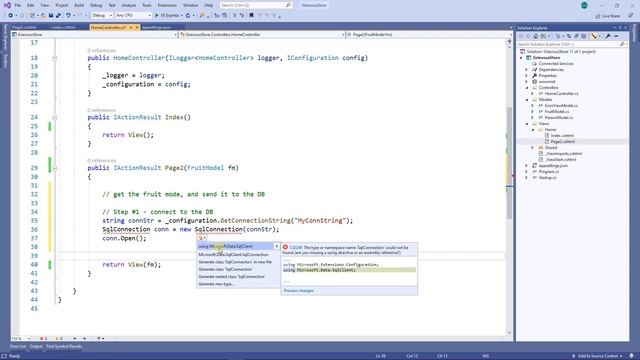Switch to the appsettings.json tab
The height and width of the screenshot is (360, 640).
click(156, 27)
